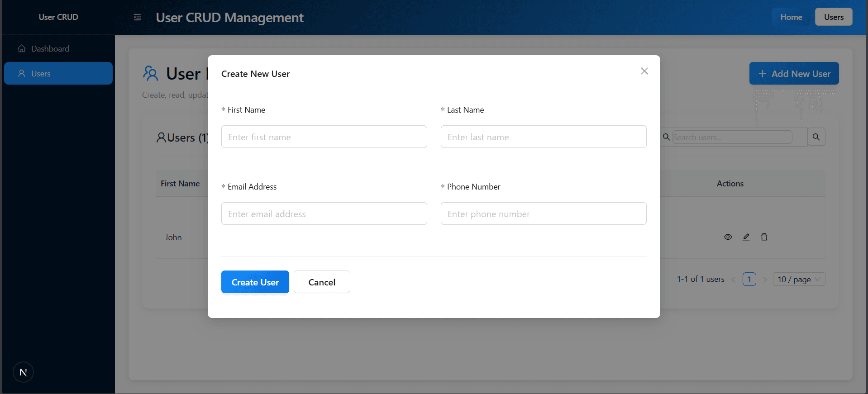This screenshot has height=394, width=868.
Task: Close the Create New User dialog
Action: [644, 71]
